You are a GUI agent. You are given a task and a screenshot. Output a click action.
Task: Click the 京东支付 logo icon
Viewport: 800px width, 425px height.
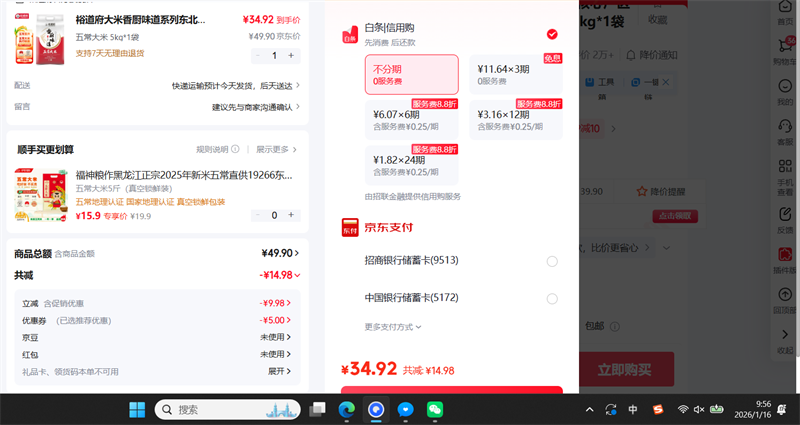(x=350, y=228)
